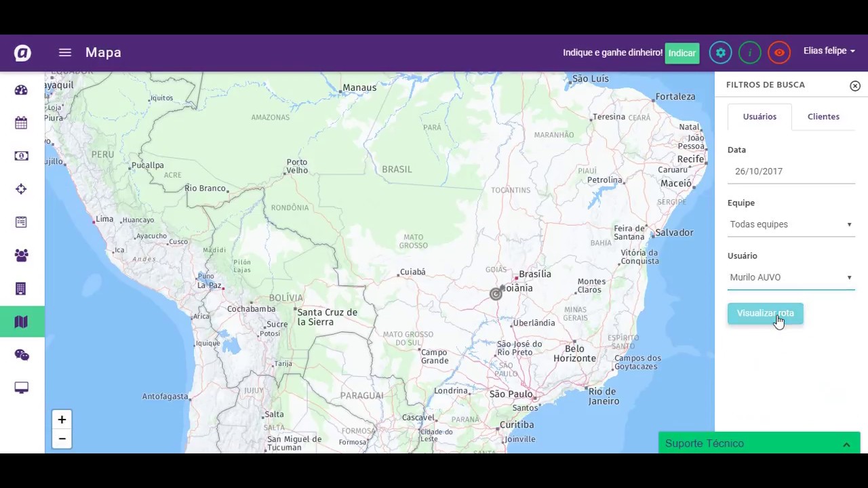868x488 pixels.
Task: Open the blue gear settings icon
Action: [x=721, y=53]
